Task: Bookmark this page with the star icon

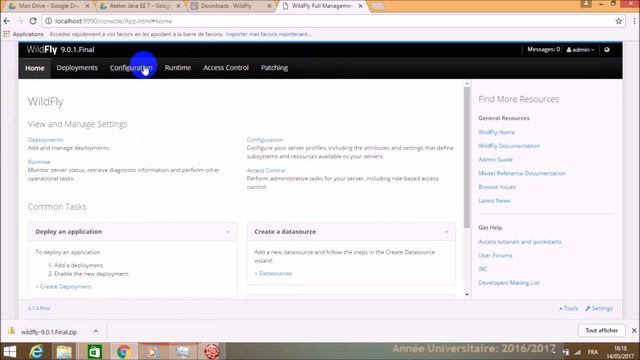Action: coord(618,21)
